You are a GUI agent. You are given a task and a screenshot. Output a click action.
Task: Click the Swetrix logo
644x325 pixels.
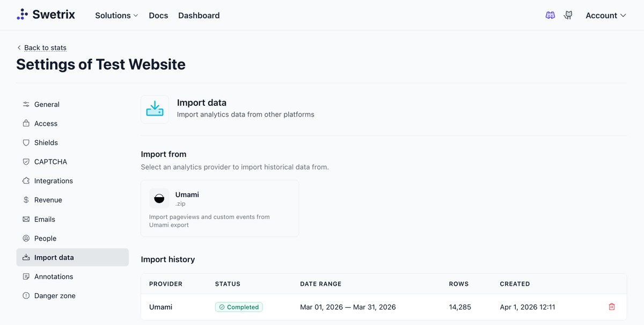[x=46, y=15]
